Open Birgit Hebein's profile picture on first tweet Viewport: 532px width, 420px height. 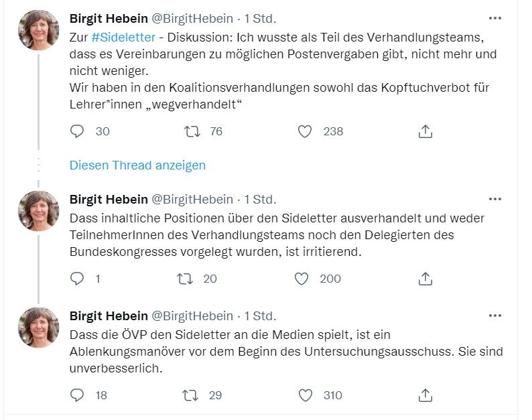pyautogui.click(x=39, y=30)
